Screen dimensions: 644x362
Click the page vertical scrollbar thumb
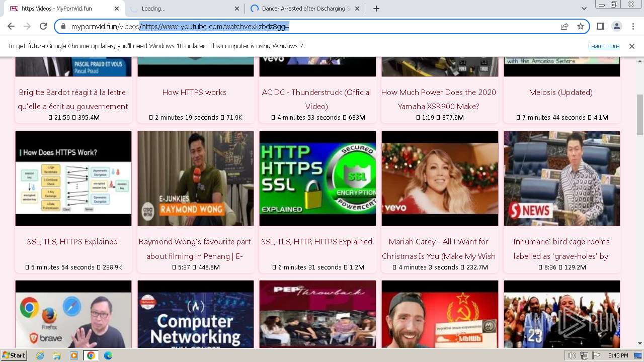tap(640, 115)
